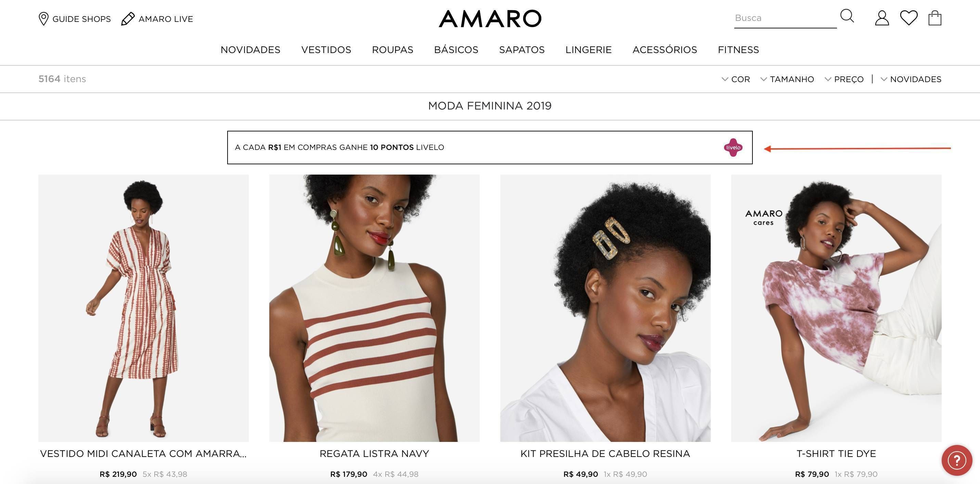Open the SAPATOS menu item
This screenshot has width=980, height=484.
pyautogui.click(x=521, y=50)
